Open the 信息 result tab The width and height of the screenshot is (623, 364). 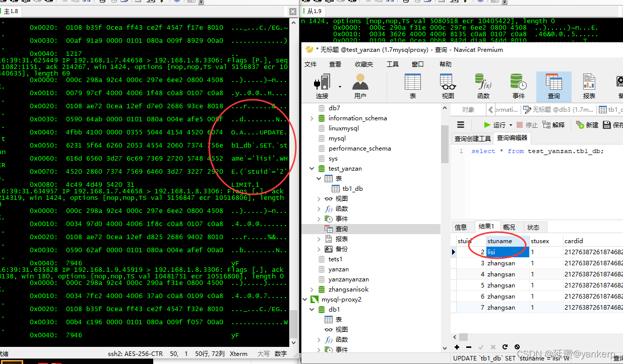pyautogui.click(x=461, y=228)
